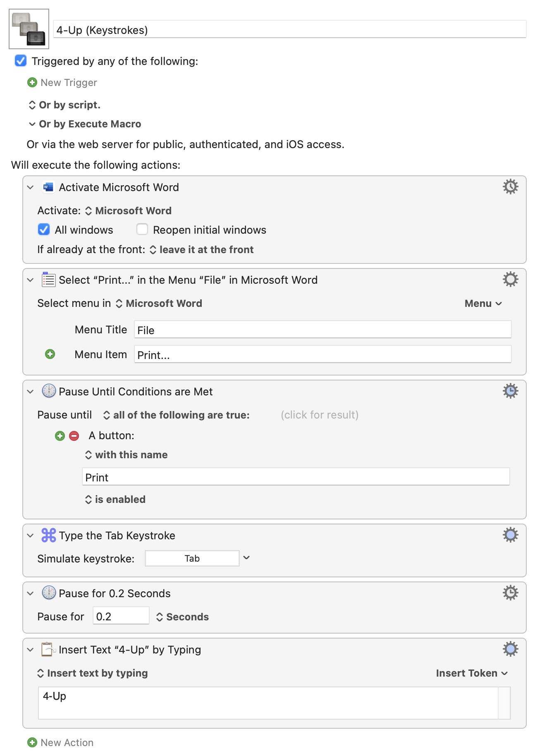Uncheck 'Triggered by any of the following'

21,61
